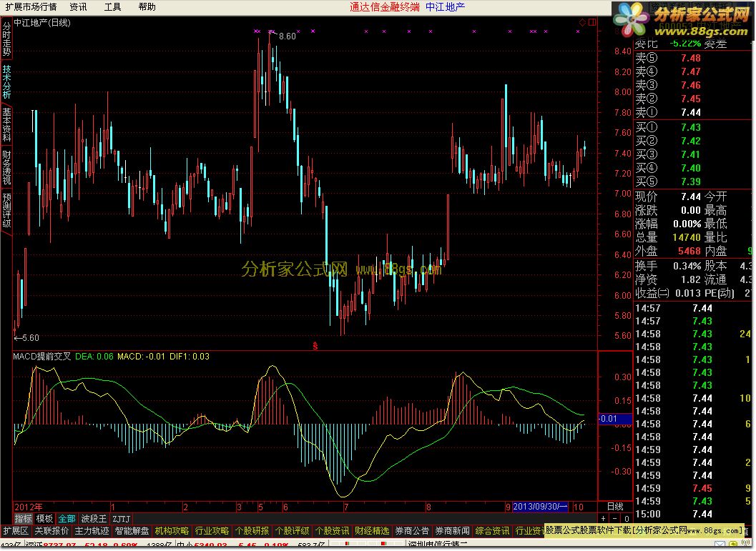
Task: Click the split-window icon above the chart
Action: coord(592,22)
